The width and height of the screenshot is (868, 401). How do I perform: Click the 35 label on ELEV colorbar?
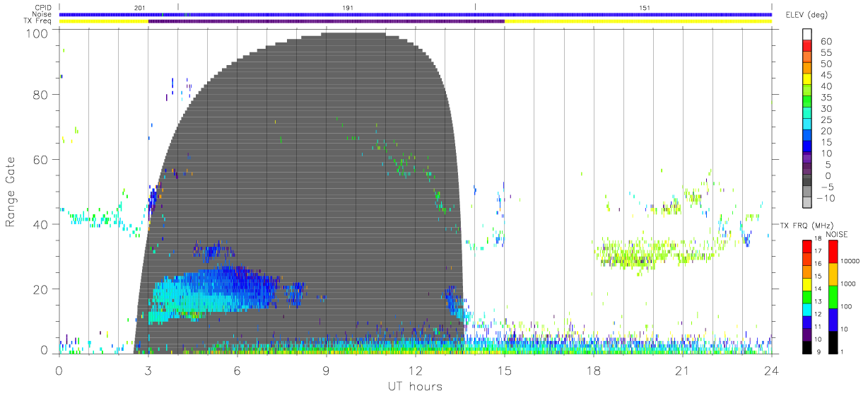click(x=827, y=98)
